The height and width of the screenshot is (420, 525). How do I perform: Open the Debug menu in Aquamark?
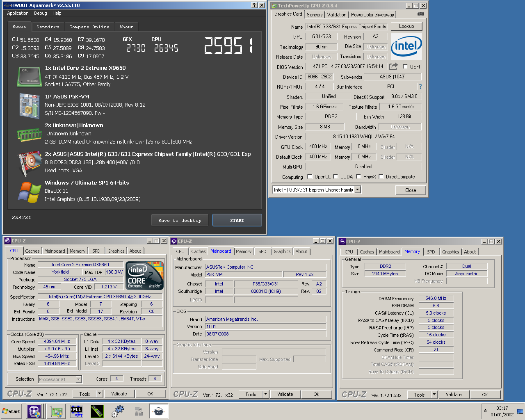(40, 13)
